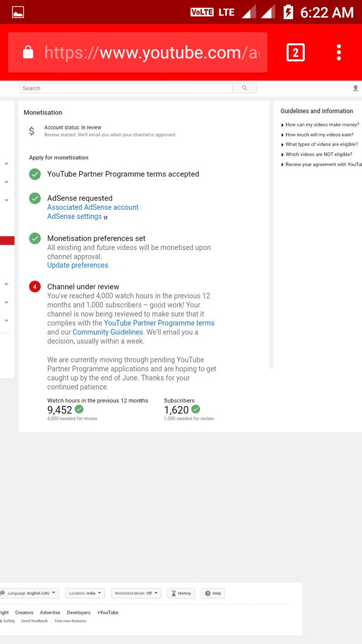Click green checkmark beside Partner Programme terms accepted

pyautogui.click(x=35, y=174)
